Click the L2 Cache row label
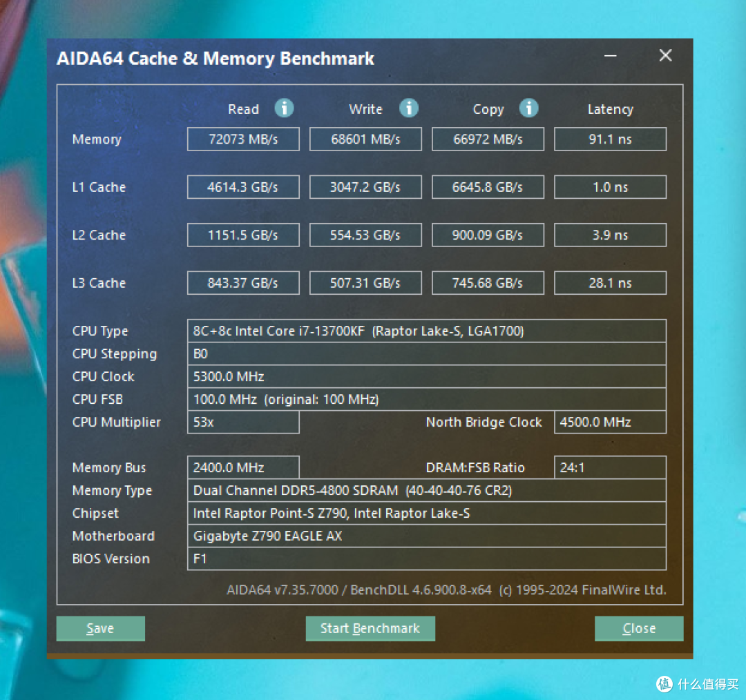 coord(99,235)
